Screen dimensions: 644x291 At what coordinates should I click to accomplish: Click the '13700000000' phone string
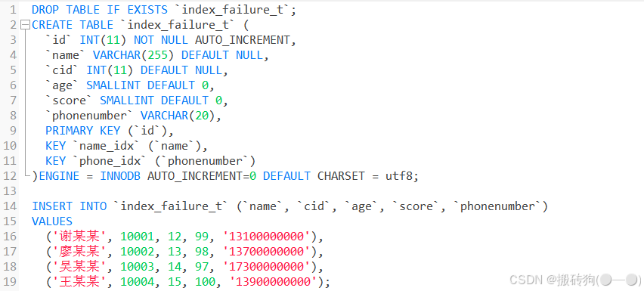pos(266,251)
